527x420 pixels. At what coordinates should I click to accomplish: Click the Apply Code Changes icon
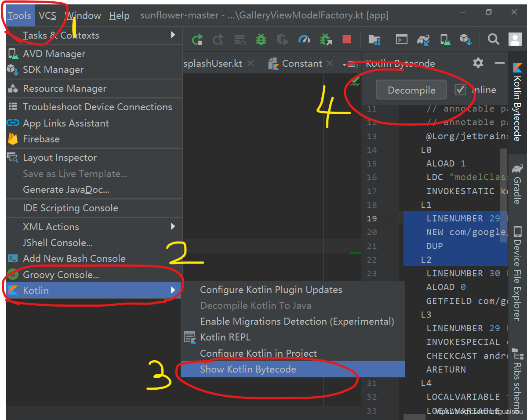[x=218, y=40]
